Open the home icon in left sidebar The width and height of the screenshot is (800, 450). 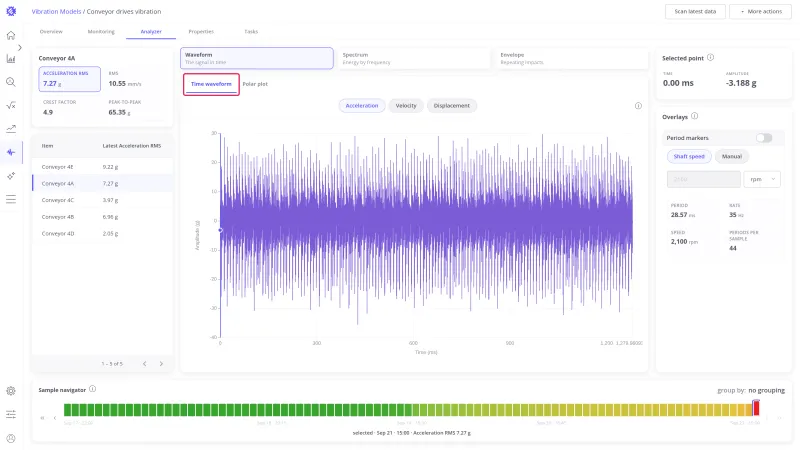[11, 35]
